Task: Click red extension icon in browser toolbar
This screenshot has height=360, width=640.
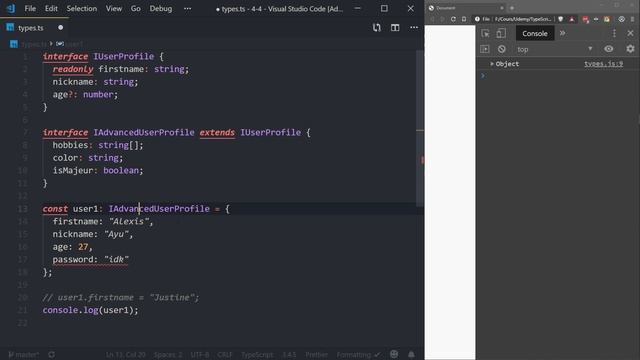Action: pyautogui.click(x=585, y=19)
